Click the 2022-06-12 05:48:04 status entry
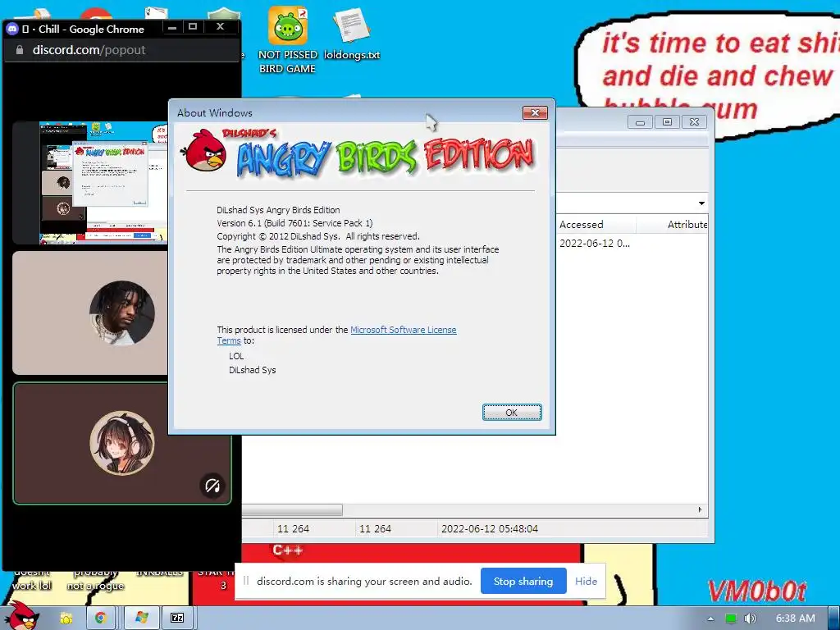840x630 pixels. click(x=489, y=529)
